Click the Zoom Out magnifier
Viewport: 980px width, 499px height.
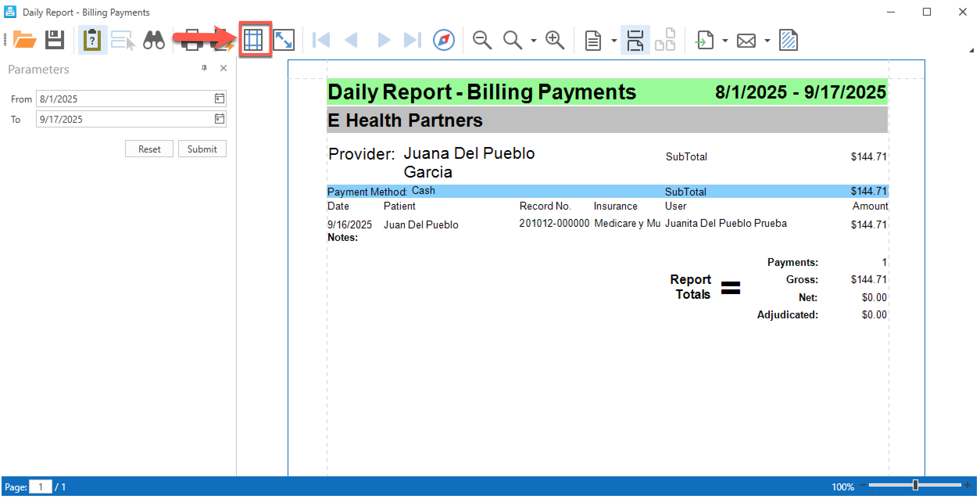(x=481, y=40)
